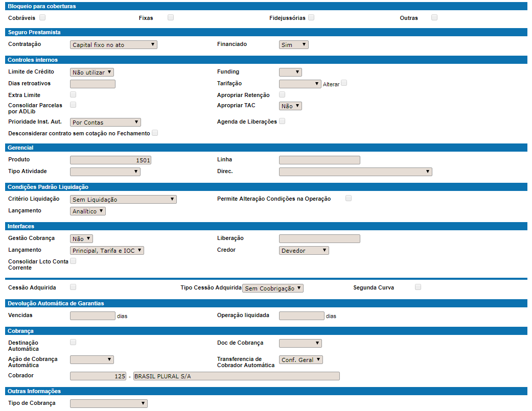Open Credor dropdown set to Devedor
The width and height of the screenshot is (532, 411).
coord(304,250)
